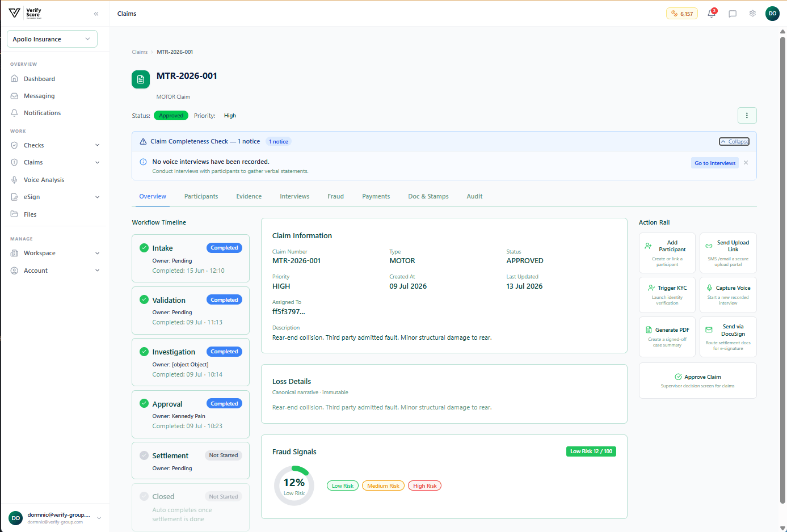787x532 pixels.
Task: Click the High Risk legend pill
Action: coord(425,486)
